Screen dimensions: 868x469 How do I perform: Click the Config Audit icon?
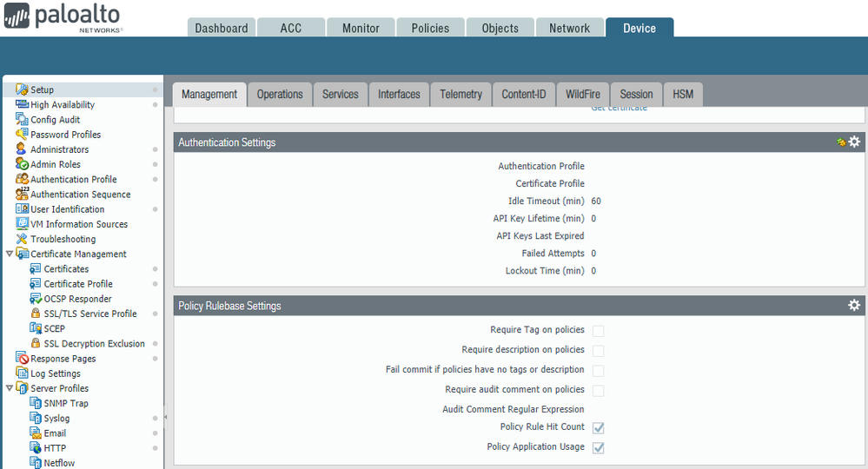coord(22,120)
